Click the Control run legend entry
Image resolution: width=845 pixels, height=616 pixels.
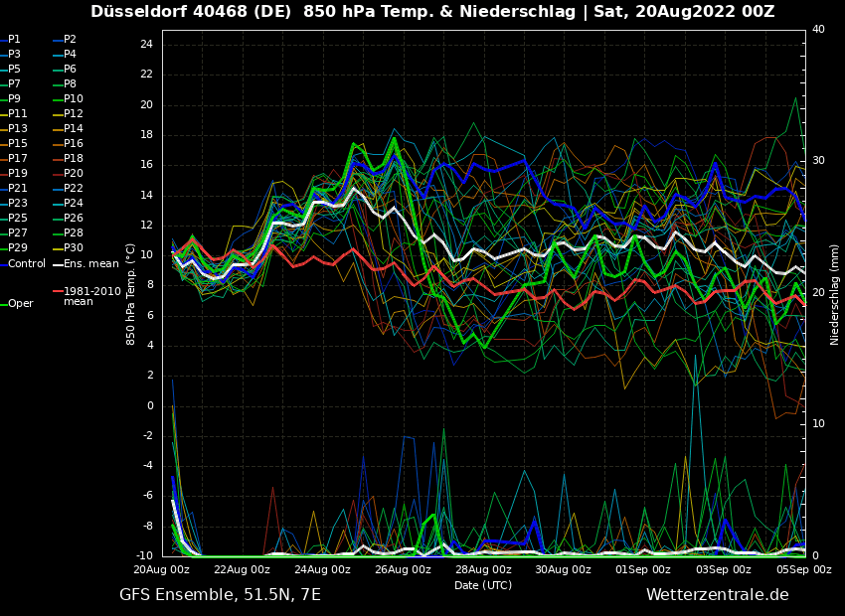tap(26, 263)
